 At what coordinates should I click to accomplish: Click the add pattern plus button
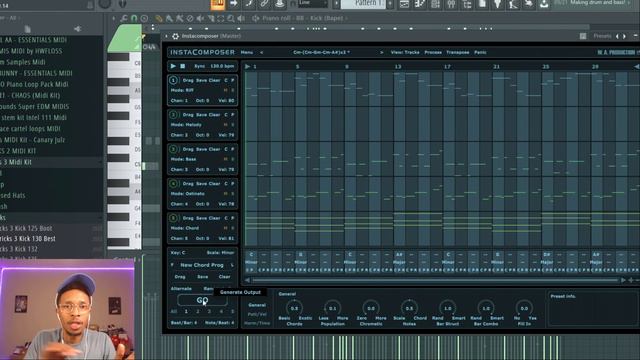(390, 4)
